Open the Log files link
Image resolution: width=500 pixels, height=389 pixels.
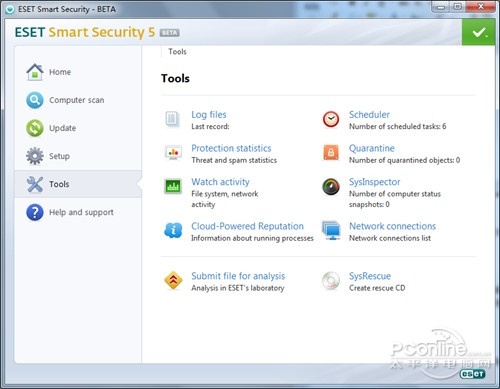click(x=209, y=115)
